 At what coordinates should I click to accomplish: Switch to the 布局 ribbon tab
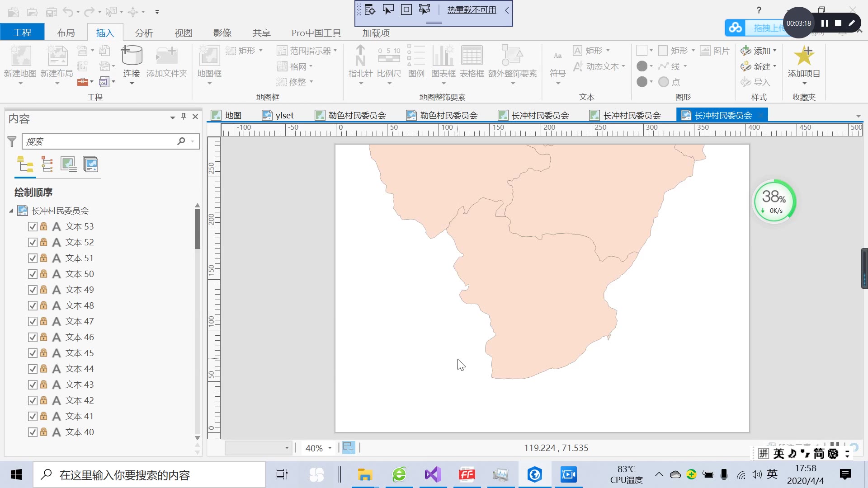point(66,32)
